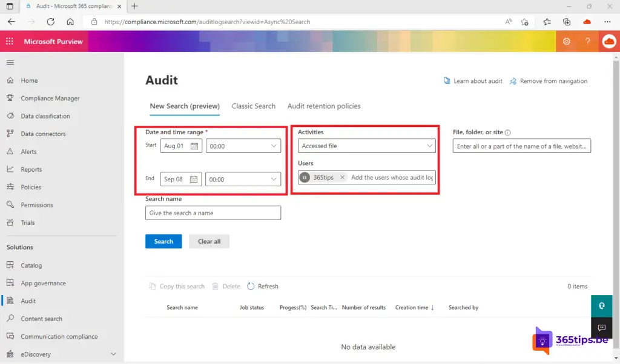The width and height of the screenshot is (620, 364).
Task: Click the Search name column header
Action: 182,308
